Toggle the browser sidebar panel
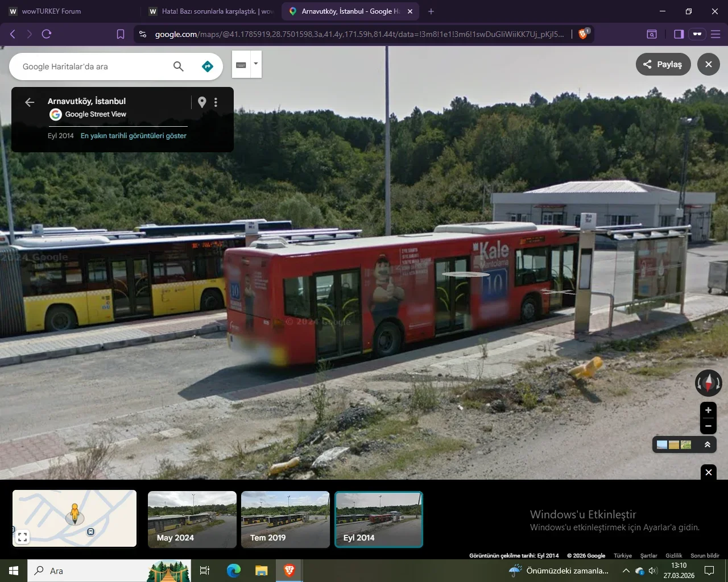 pyautogui.click(x=679, y=34)
